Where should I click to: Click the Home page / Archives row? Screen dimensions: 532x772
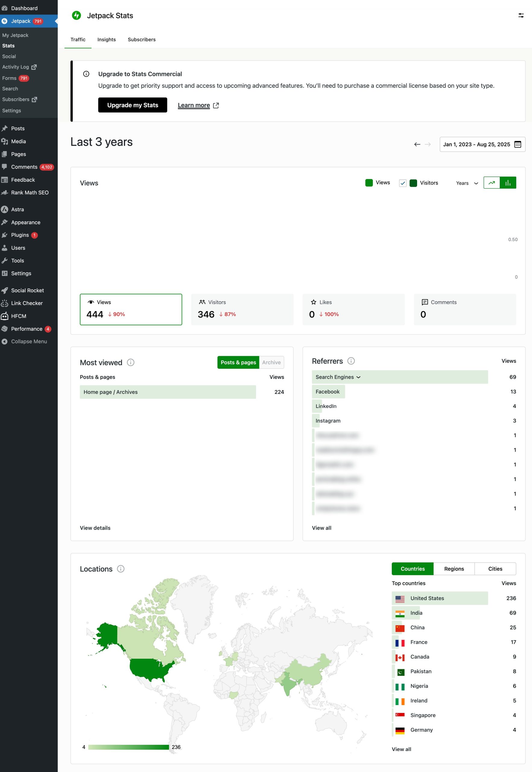(x=182, y=392)
